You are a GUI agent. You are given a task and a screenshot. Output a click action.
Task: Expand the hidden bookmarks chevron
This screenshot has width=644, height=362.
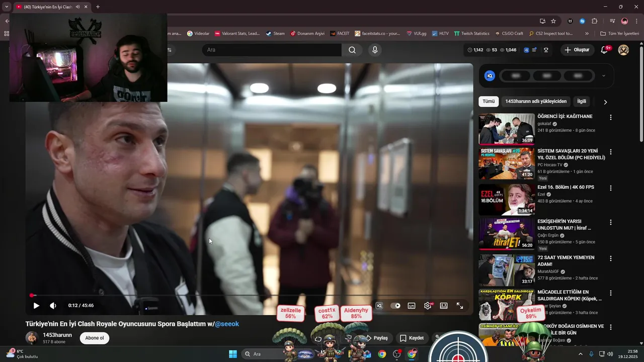[x=587, y=34]
